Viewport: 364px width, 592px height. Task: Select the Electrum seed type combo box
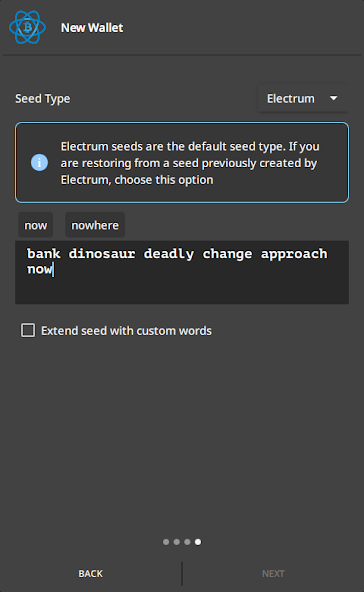click(303, 98)
